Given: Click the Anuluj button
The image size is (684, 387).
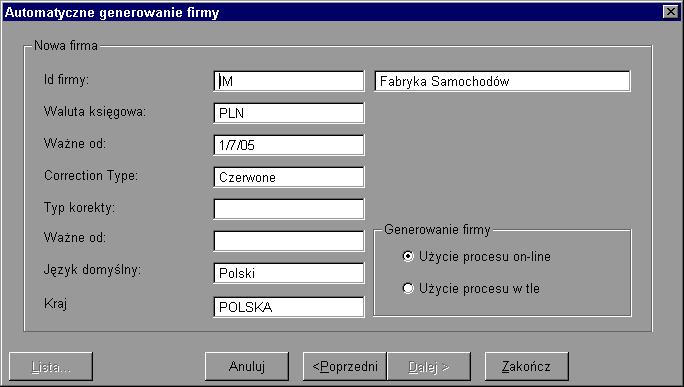Looking at the screenshot, I should coord(247,366).
